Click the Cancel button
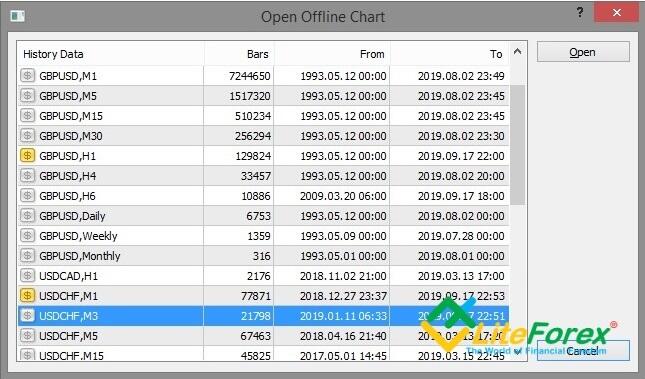Screen dimensions: 645x379 coord(583,351)
